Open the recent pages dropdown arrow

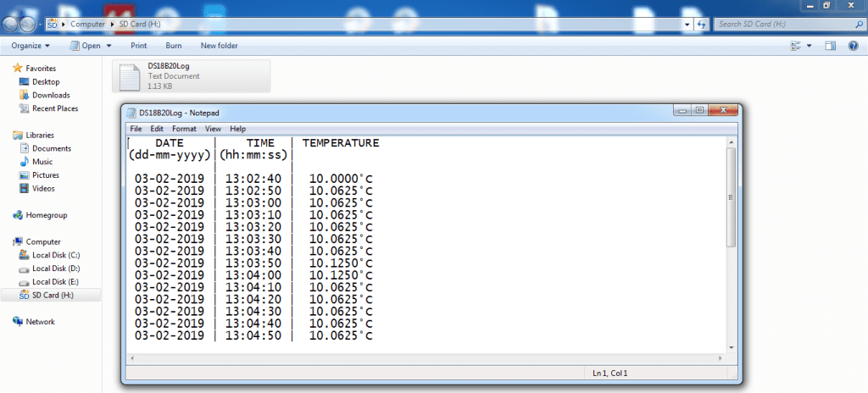(x=40, y=25)
